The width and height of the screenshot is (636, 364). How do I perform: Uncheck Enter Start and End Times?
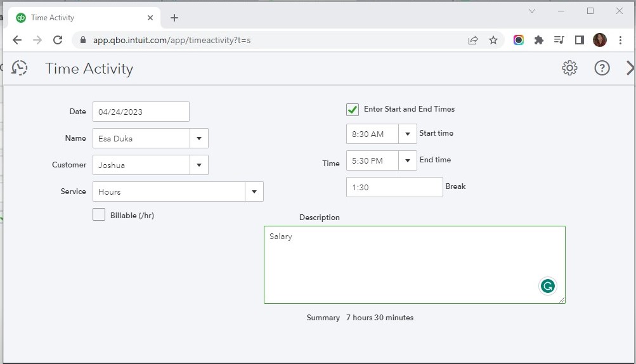click(x=353, y=110)
